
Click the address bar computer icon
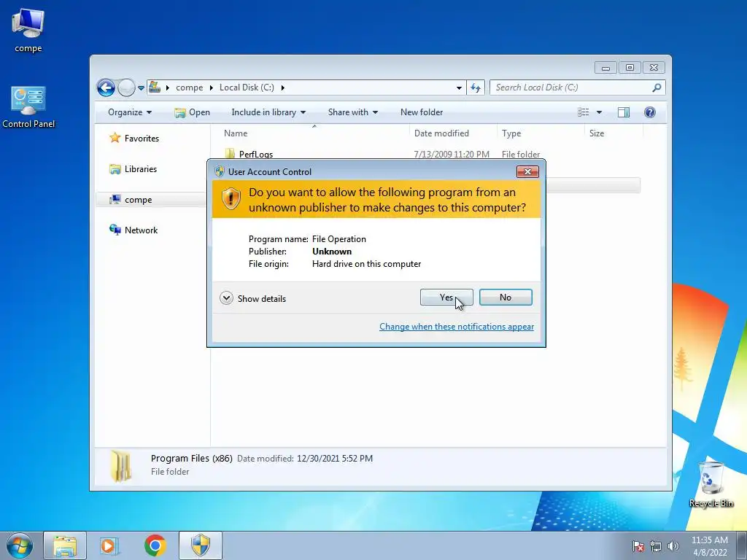(155, 87)
